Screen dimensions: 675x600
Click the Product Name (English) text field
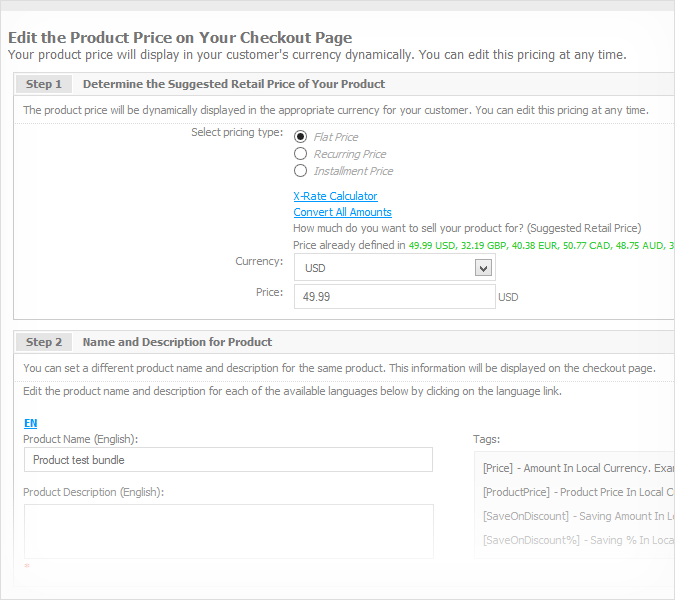pyautogui.click(x=228, y=460)
